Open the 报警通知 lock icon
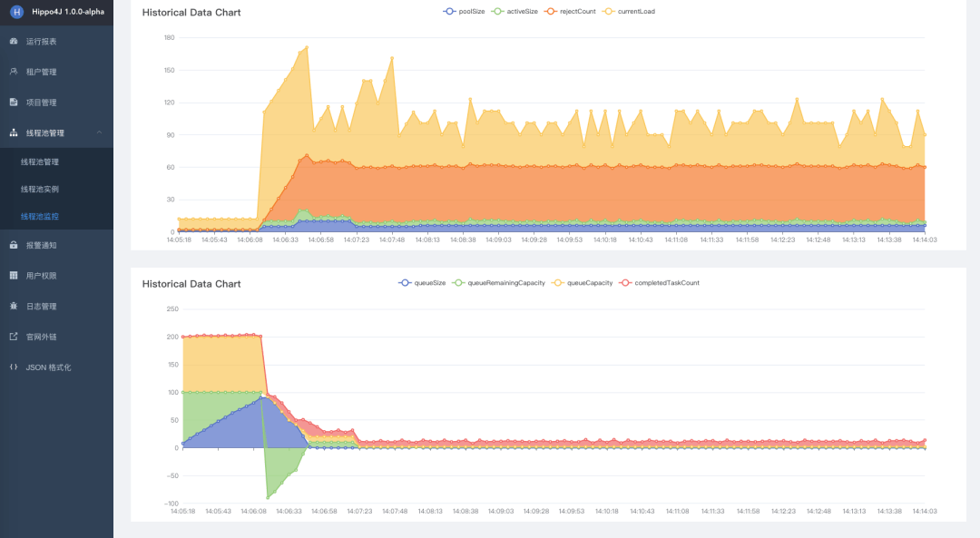This screenshot has height=538, width=980. pyautogui.click(x=14, y=245)
